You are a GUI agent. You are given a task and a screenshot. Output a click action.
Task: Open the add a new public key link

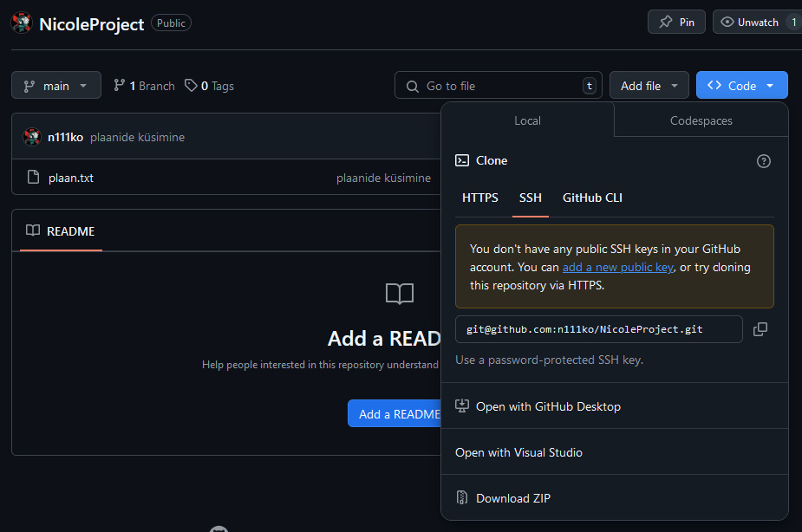tap(618, 267)
